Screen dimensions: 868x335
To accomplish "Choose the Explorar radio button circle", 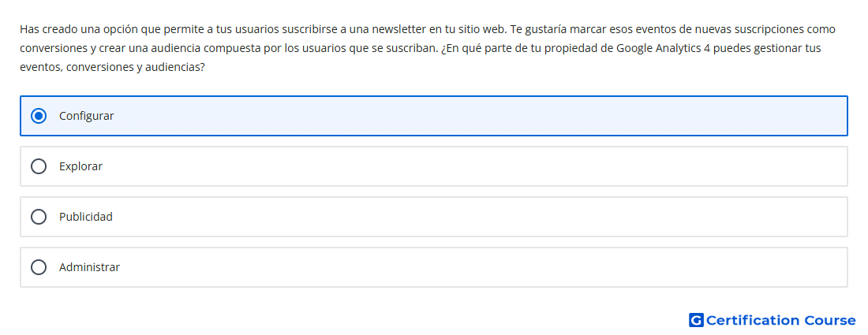I will (x=39, y=166).
